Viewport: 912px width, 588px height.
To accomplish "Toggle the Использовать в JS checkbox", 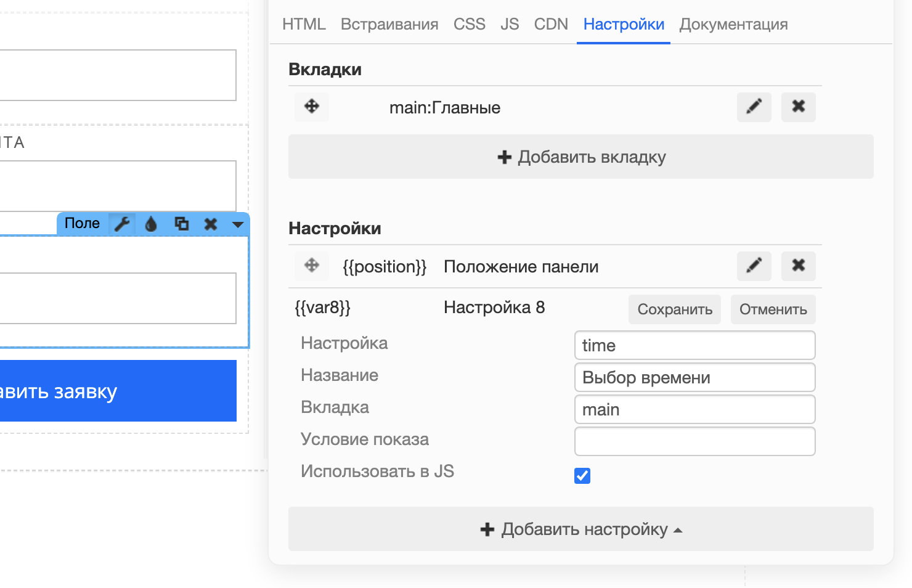I will 582,476.
